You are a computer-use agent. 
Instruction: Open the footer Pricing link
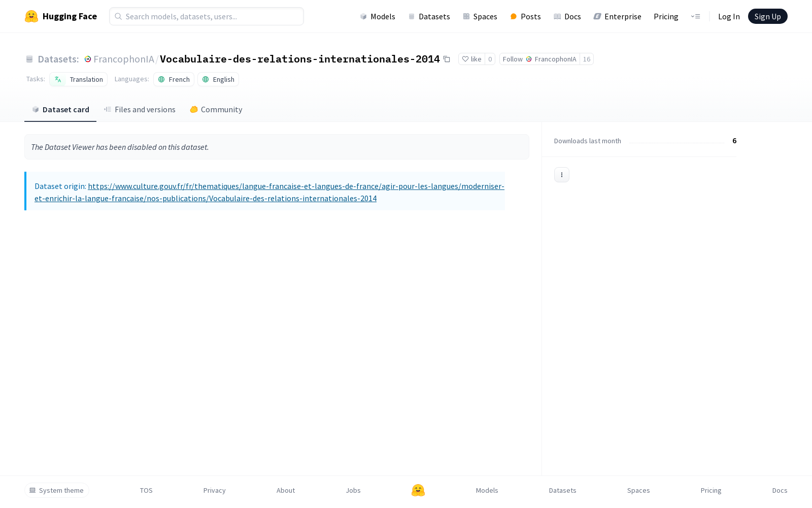[x=711, y=490]
